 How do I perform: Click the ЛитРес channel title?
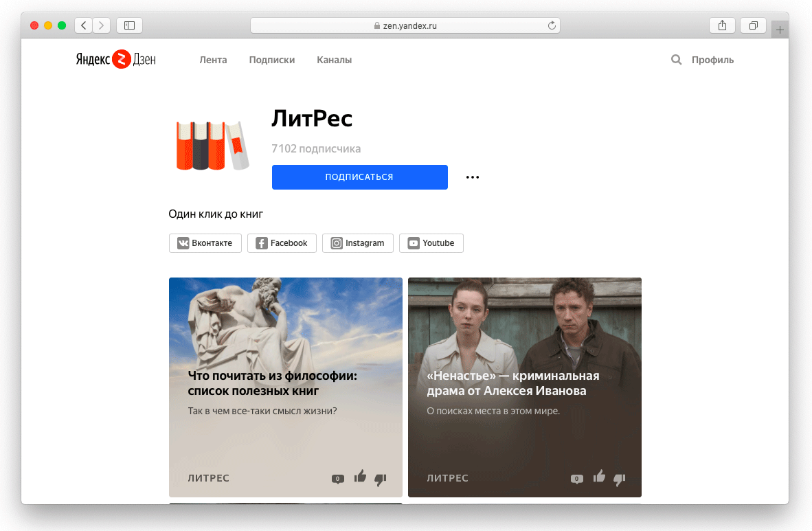pos(312,119)
